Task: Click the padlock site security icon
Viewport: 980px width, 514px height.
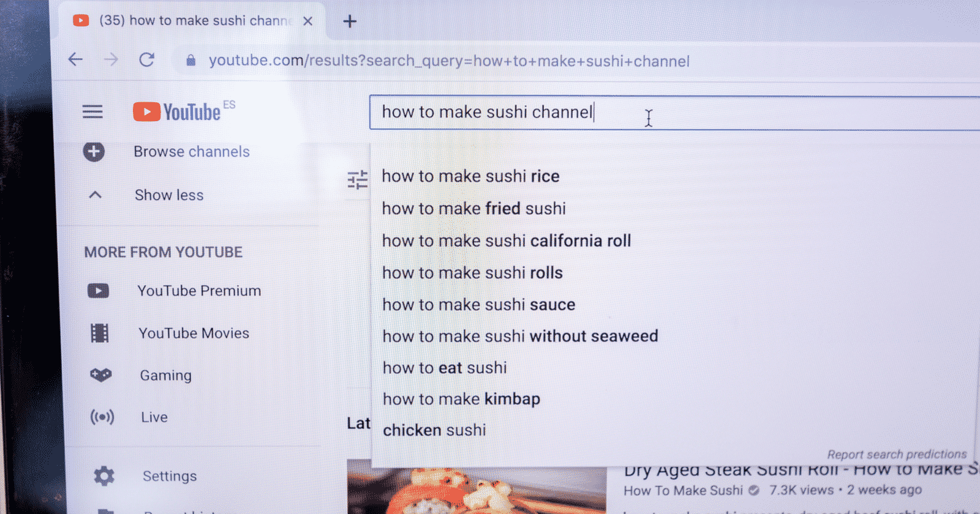Action: (191, 60)
